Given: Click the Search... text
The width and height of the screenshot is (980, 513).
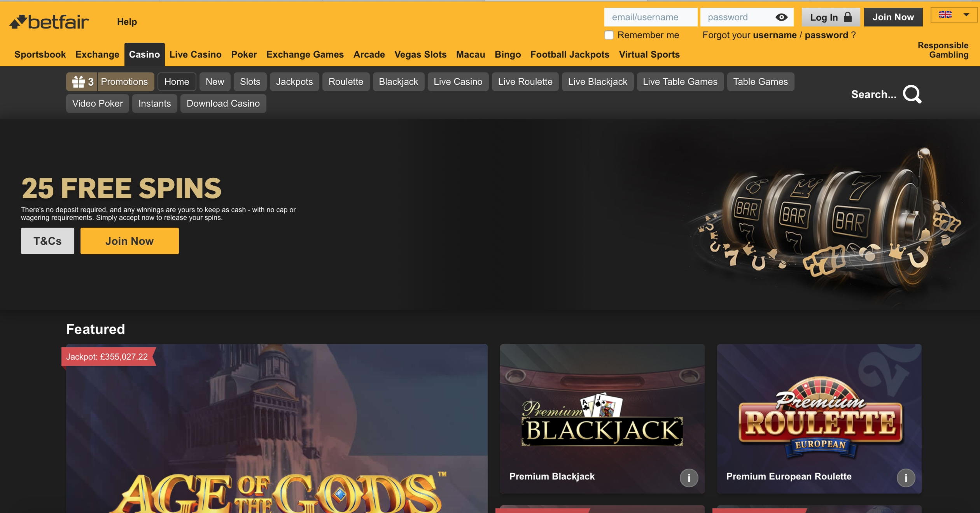Looking at the screenshot, I should [873, 95].
